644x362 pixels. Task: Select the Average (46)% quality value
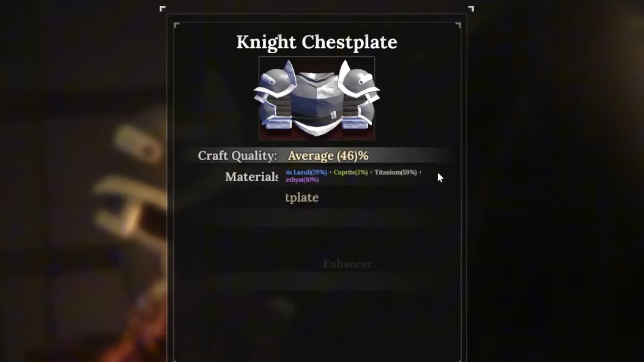point(328,155)
